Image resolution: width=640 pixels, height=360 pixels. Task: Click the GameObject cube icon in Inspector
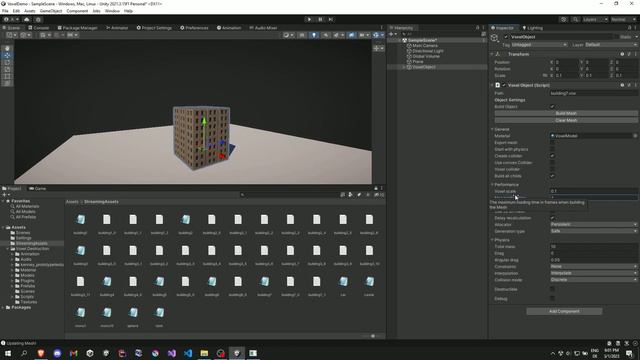tap(495, 38)
